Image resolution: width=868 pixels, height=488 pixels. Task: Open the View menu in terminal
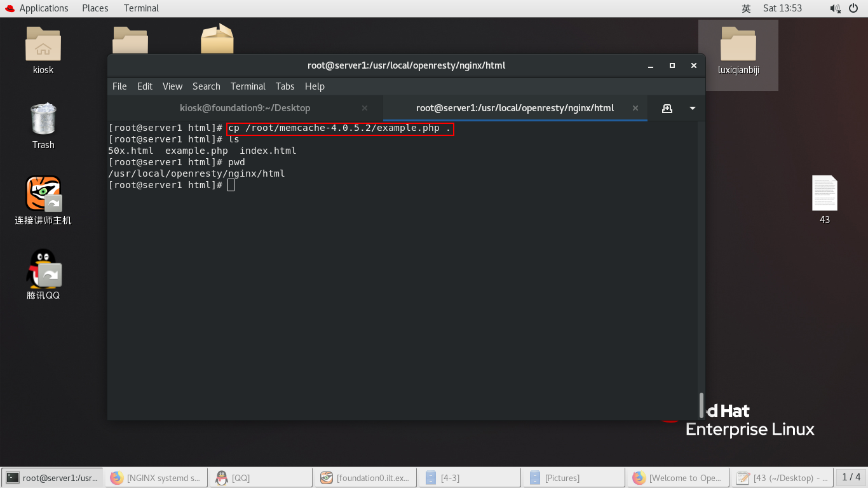[x=172, y=86]
